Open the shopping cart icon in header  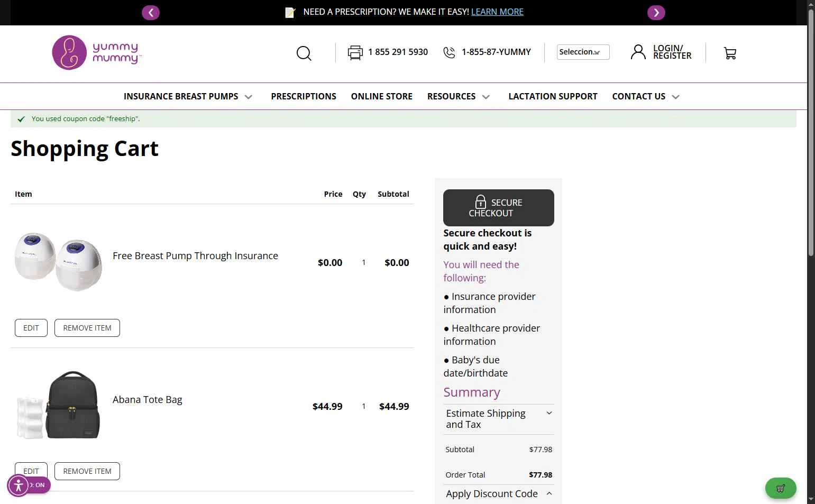point(730,53)
